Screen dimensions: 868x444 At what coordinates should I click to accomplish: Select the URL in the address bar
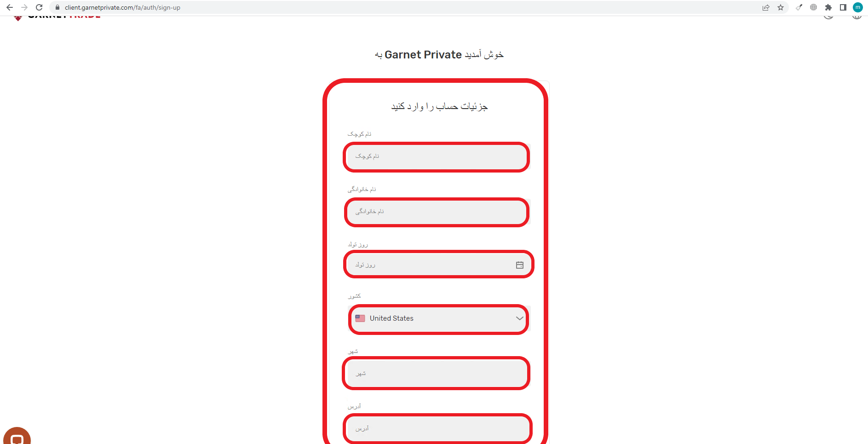click(122, 7)
